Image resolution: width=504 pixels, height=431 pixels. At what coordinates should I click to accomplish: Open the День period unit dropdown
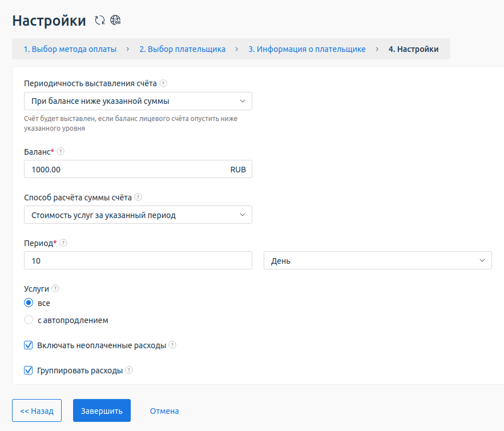click(377, 260)
